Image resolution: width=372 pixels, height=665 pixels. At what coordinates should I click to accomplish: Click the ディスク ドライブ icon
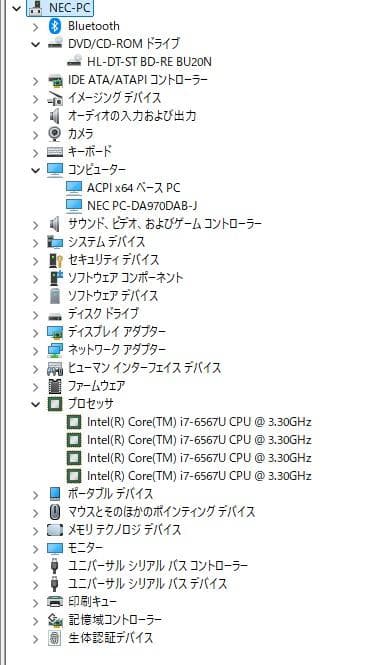coord(55,315)
